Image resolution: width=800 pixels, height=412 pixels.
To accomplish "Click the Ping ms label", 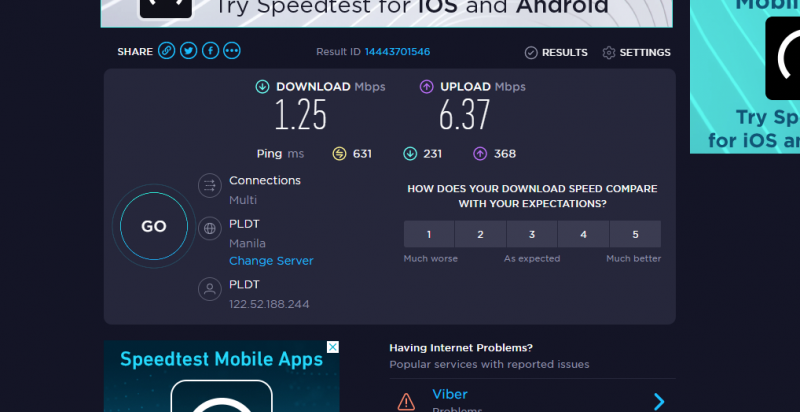I will (280, 153).
